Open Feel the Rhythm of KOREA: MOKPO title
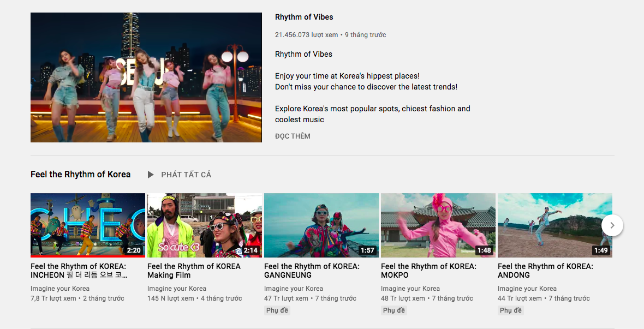Screen dimensions: 644x329 pyautogui.click(x=428, y=271)
